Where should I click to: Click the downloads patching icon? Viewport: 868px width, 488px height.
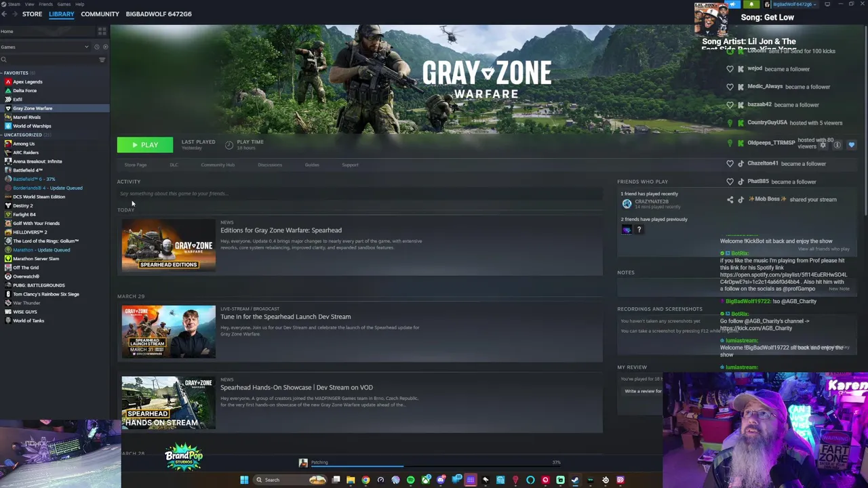coord(303,463)
